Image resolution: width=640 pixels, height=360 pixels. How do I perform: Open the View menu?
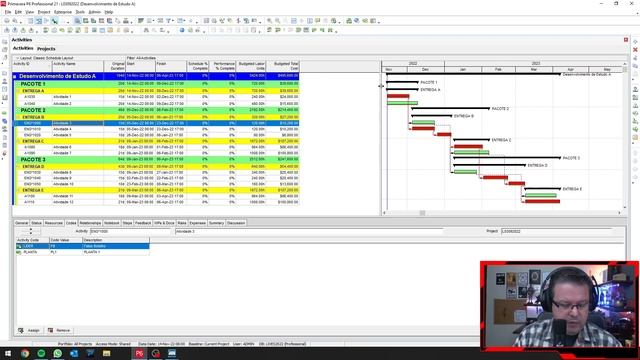30,12
